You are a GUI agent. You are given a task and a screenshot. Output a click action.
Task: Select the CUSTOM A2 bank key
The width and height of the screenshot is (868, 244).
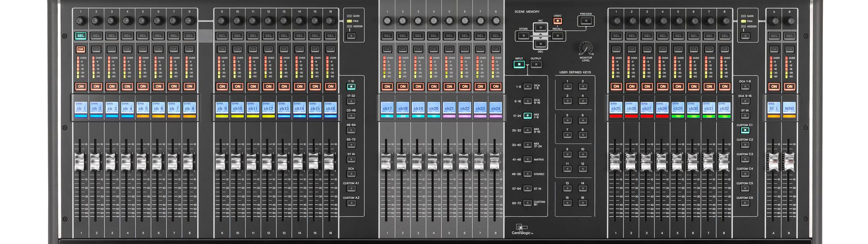[351, 203]
